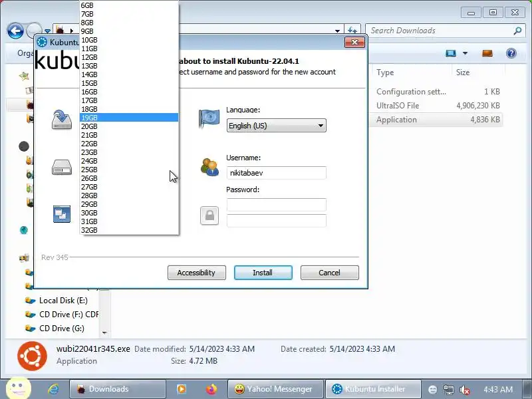This screenshot has height=399, width=532.
Task: Open the Language dropdown showing English (US)
Action: [276, 126]
